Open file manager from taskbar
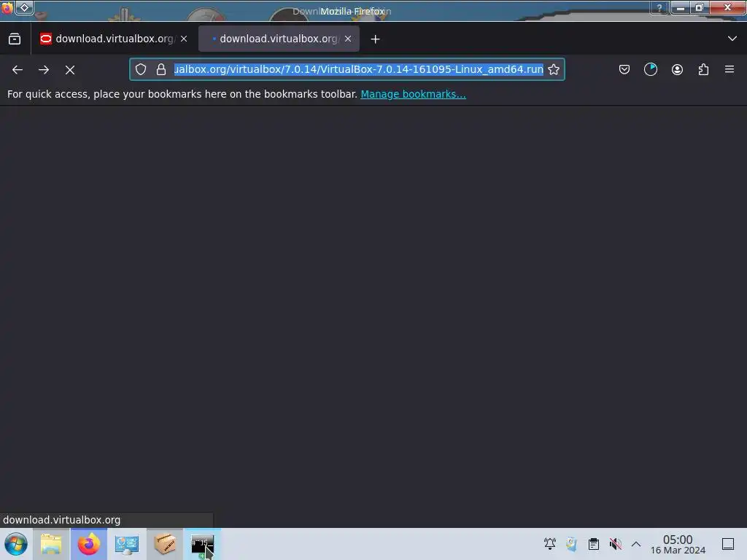 (x=51, y=544)
